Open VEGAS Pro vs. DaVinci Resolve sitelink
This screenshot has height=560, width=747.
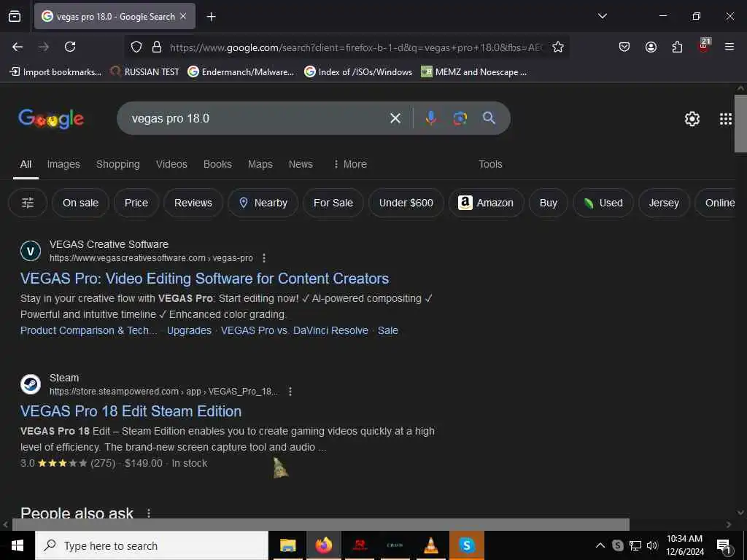[x=295, y=330]
